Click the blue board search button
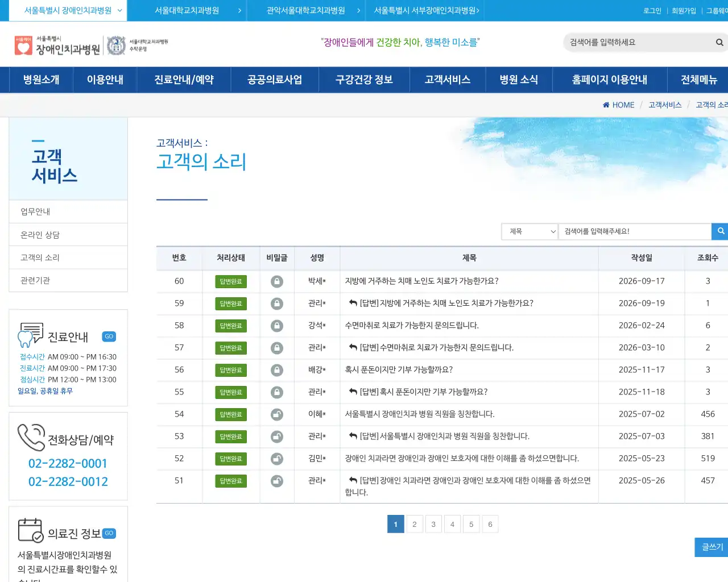The height and width of the screenshot is (582, 728). (x=720, y=231)
